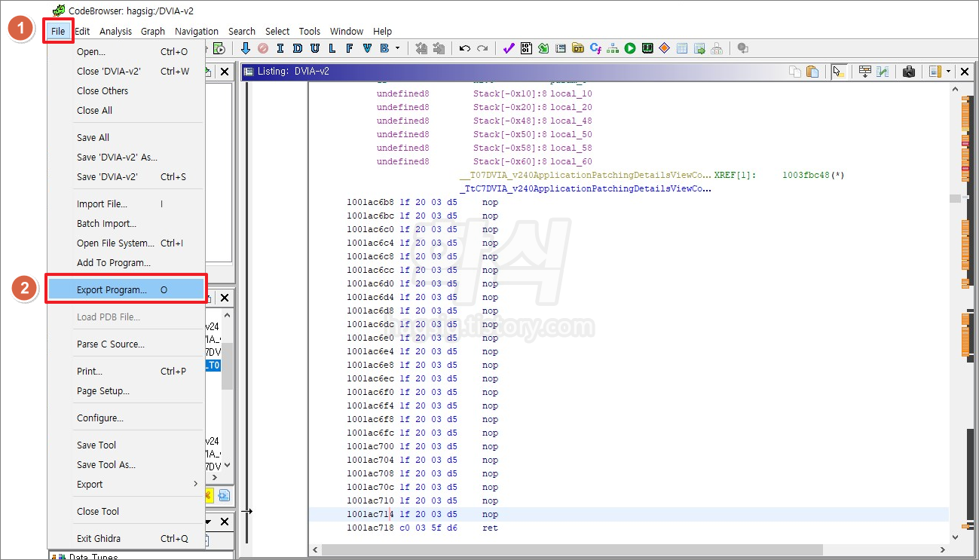Choose Print... menu entry
The image size is (979, 560).
(126, 372)
